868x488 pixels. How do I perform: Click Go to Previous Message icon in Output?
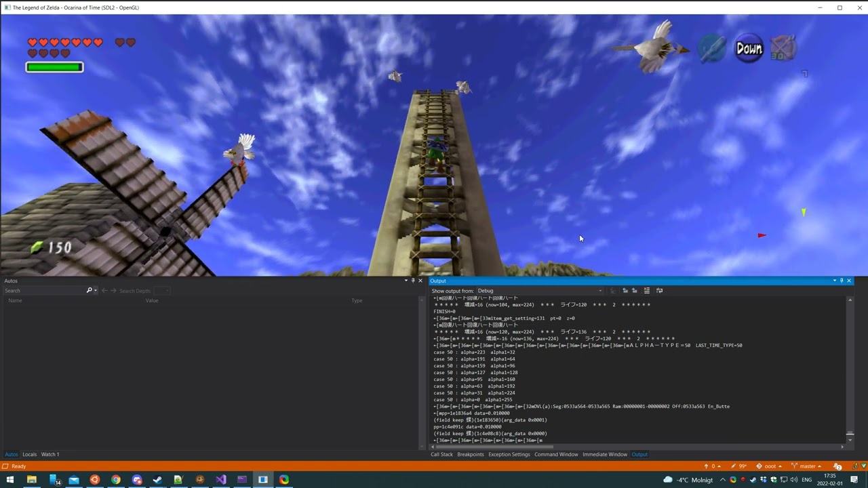click(625, 291)
